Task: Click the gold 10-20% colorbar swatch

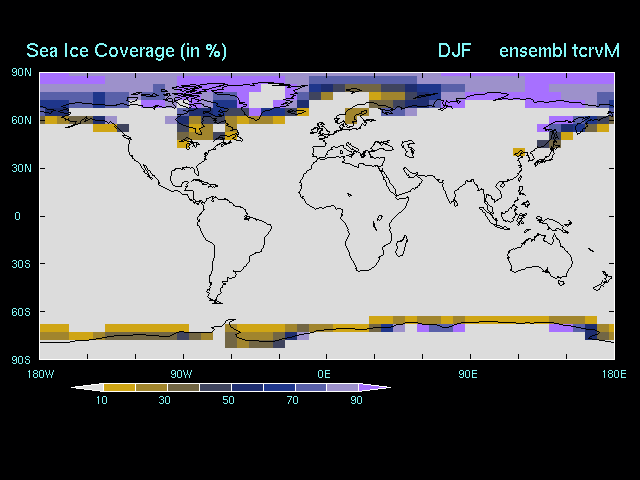Action: [118, 387]
